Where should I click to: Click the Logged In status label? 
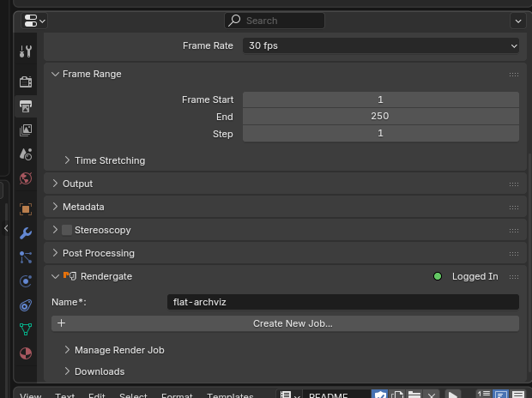point(475,276)
